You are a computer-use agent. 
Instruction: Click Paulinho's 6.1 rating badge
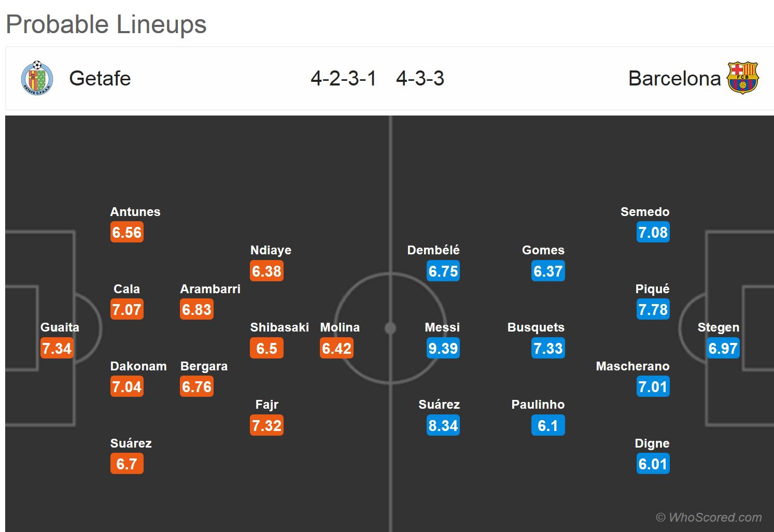[x=548, y=426]
